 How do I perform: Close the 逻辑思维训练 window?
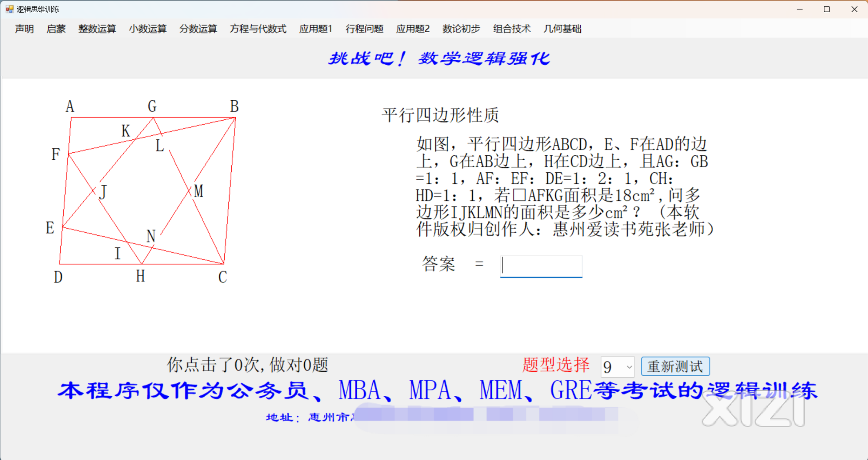tap(854, 9)
